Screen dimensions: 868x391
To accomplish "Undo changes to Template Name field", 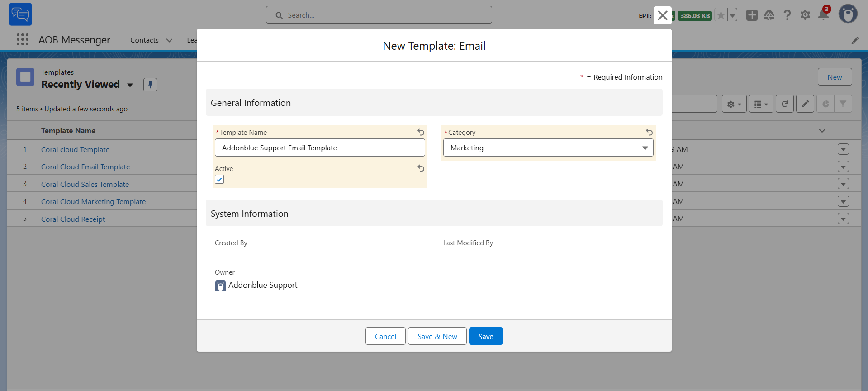I will coord(421,132).
